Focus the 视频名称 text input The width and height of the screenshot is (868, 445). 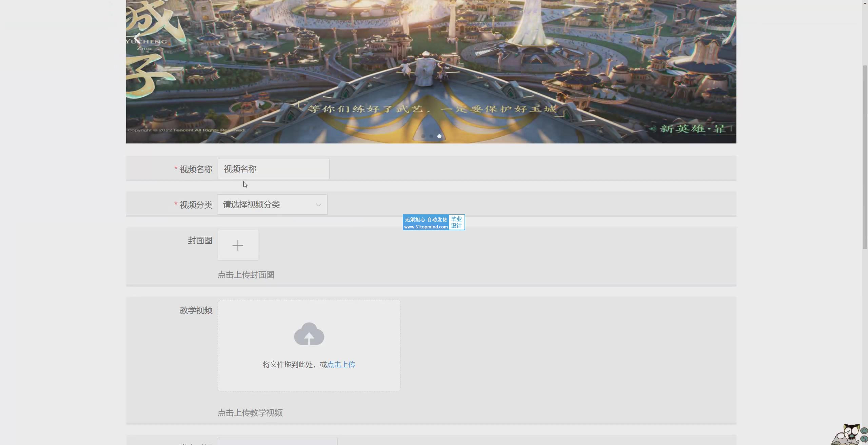(x=273, y=169)
